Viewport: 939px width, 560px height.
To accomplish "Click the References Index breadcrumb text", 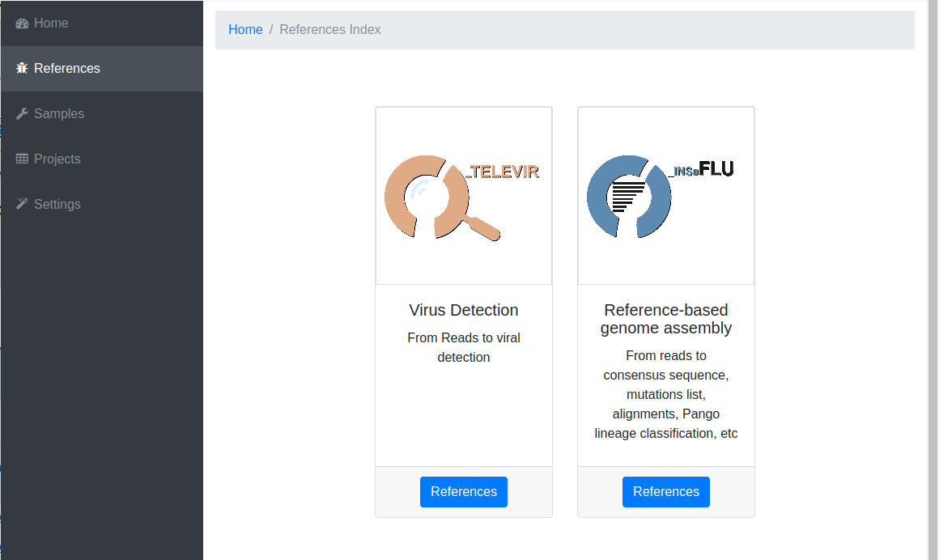I will pos(330,29).
